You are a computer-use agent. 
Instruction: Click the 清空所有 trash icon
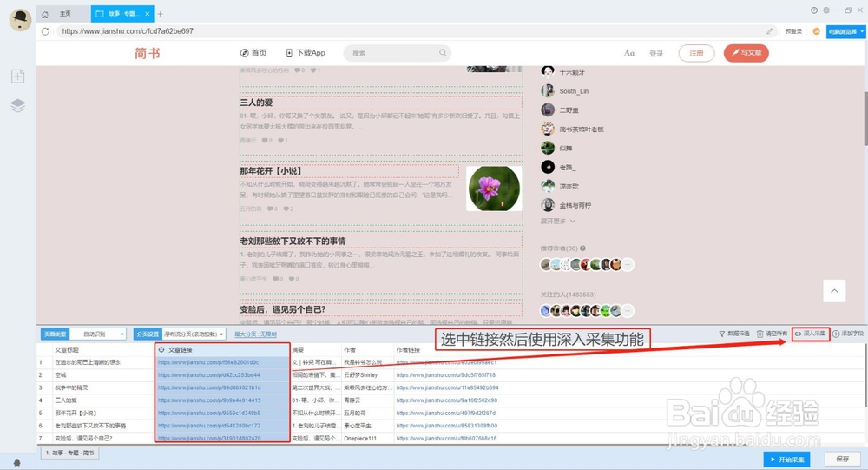tap(760, 334)
